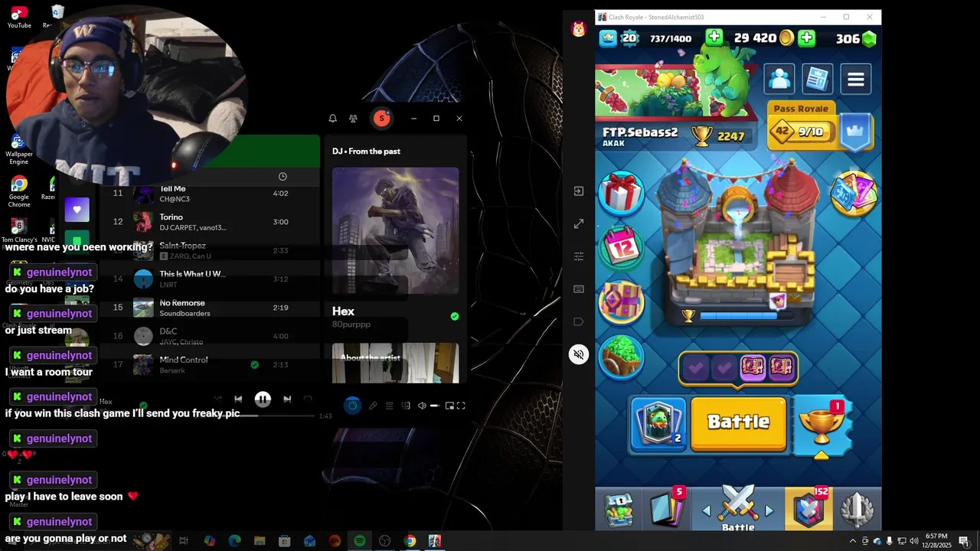
Task: Open Spotify from the Windows taskbar
Action: point(359,541)
